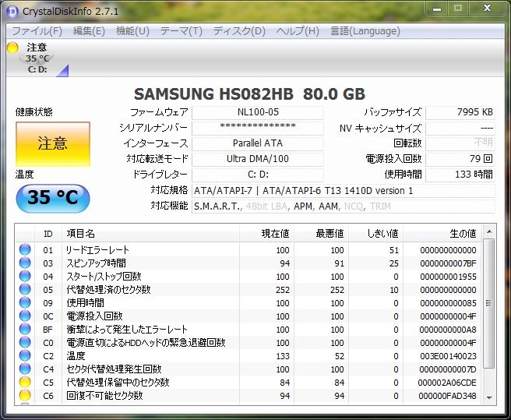Open the ヘルプ(H) menu

pos(298,31)
